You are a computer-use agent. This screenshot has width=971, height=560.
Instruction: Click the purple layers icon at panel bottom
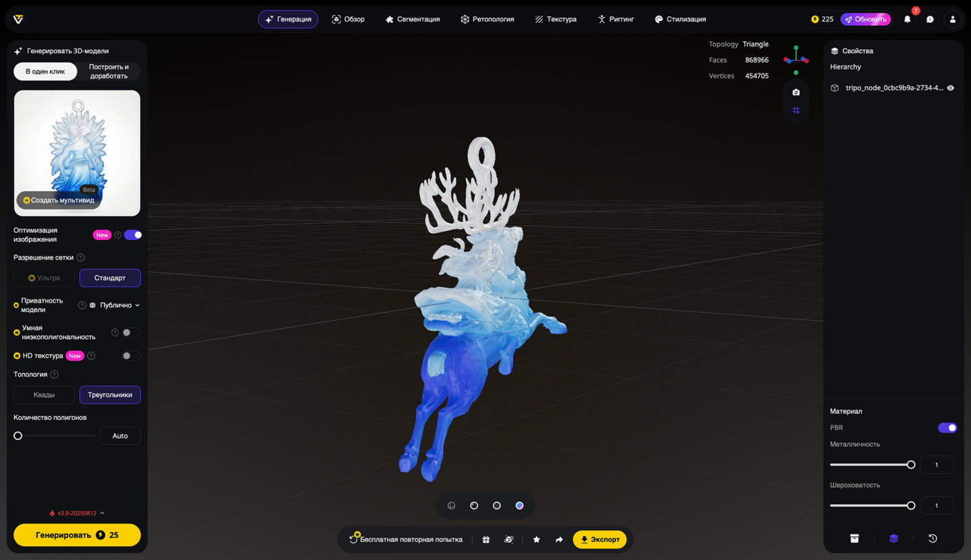(x=893, y=538)
